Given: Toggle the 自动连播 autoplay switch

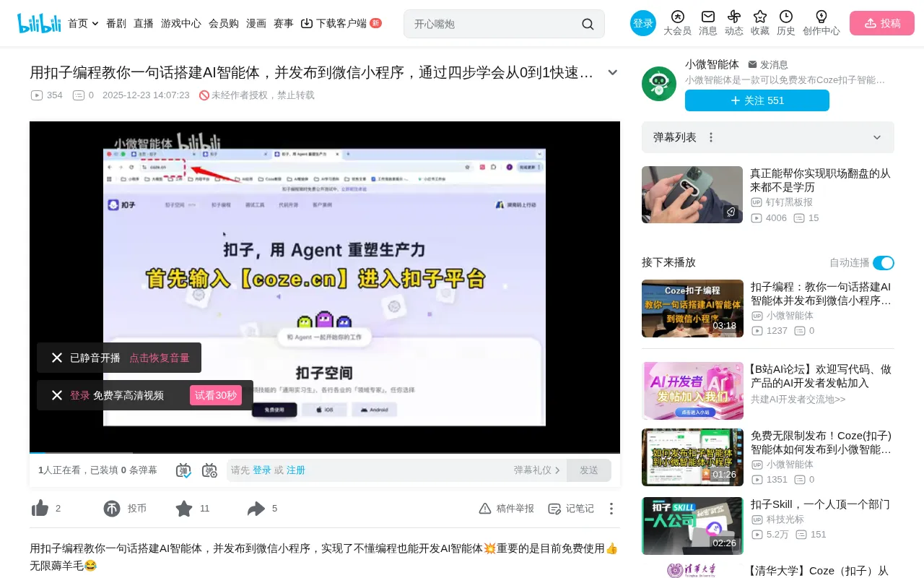Looking at the screenshot, I should pos(884,263).
